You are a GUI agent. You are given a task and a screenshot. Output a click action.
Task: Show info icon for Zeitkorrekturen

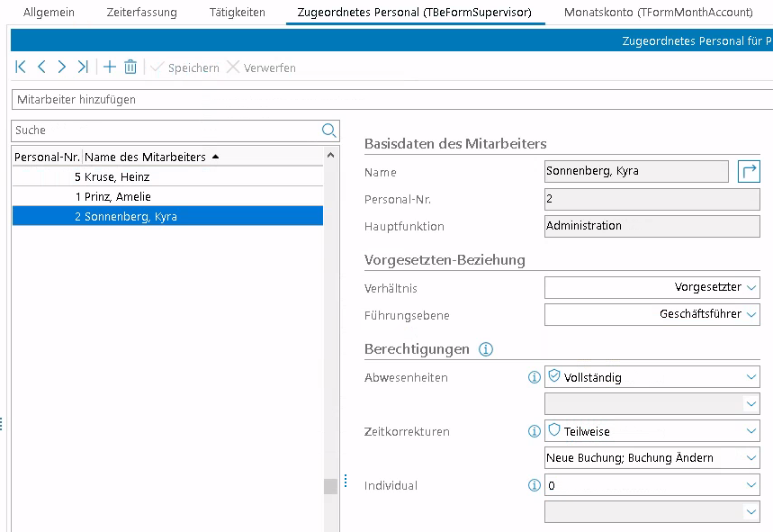pos(534,432)
